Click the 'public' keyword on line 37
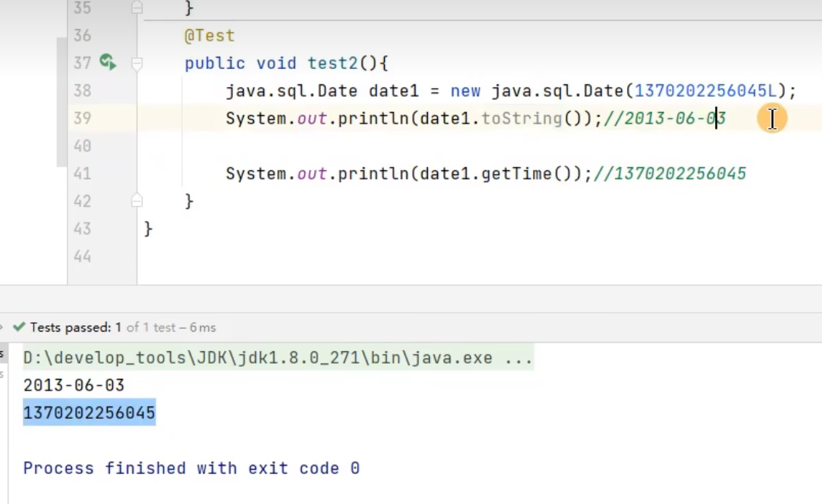This screenshot has width=822, height=504. click(x=215, y=63)
